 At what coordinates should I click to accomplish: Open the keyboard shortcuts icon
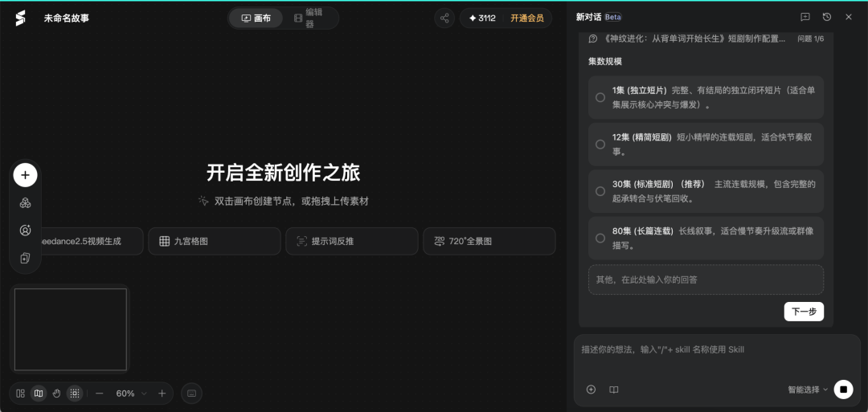191,394
